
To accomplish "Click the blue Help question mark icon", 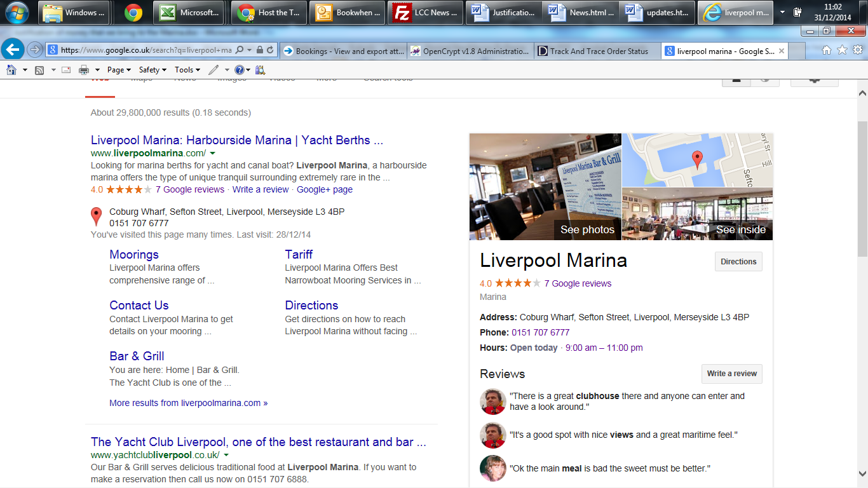I will (239, 70).
